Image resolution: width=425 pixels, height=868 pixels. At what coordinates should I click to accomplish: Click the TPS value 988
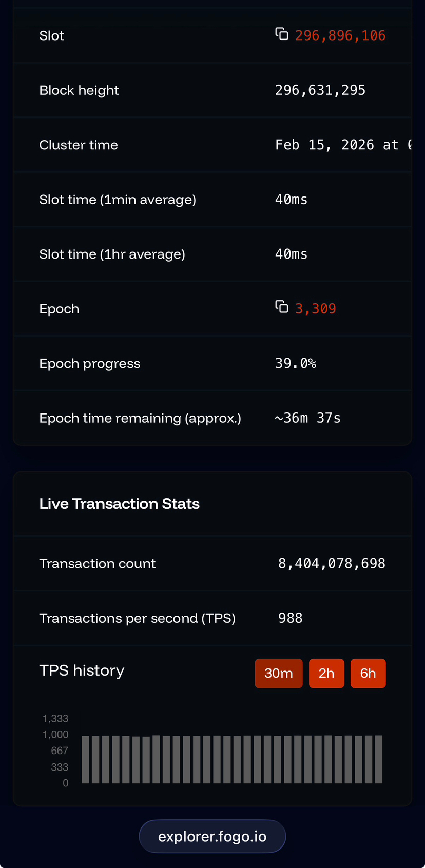[291, 618]
